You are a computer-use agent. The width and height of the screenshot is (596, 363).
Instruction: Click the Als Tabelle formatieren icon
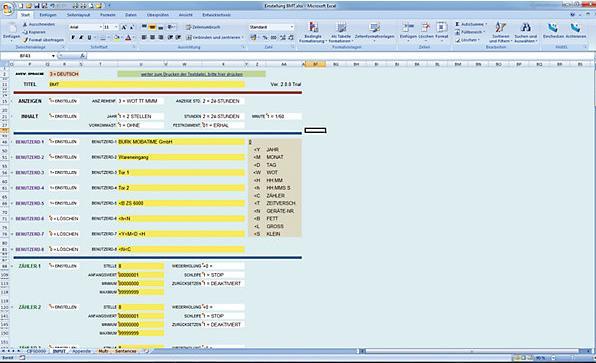341,27
